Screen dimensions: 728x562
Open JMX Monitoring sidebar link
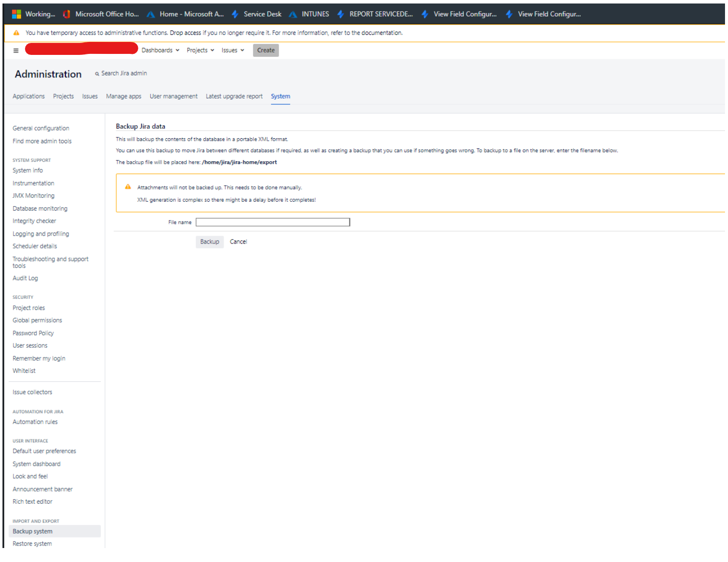[x=33, y=196]
